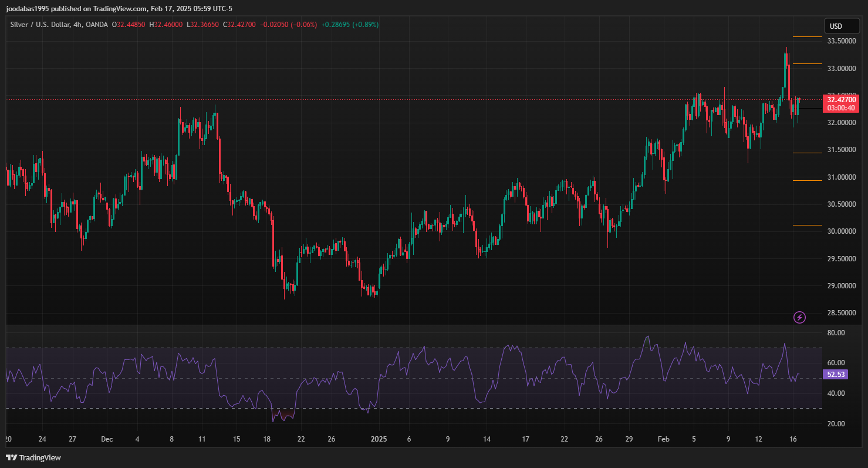Click the purple RSI value label 52.53
The image size is (868, 468).
[x=836, y=375]
